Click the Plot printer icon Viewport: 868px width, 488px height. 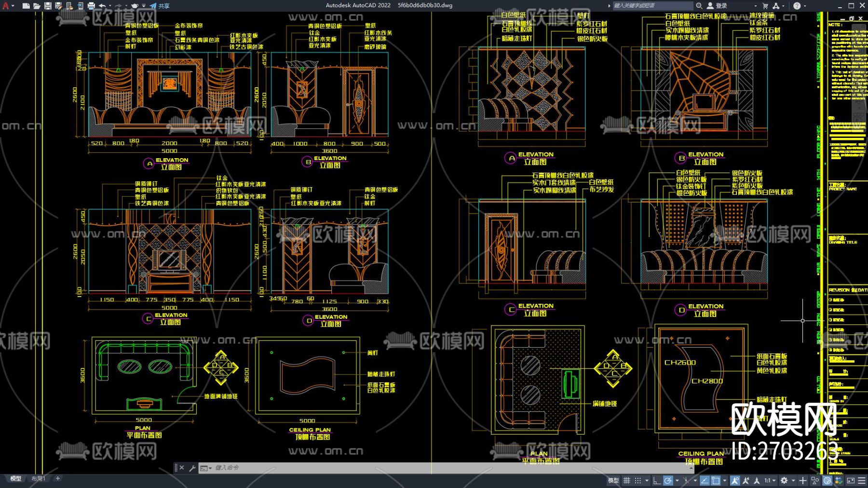91,6
